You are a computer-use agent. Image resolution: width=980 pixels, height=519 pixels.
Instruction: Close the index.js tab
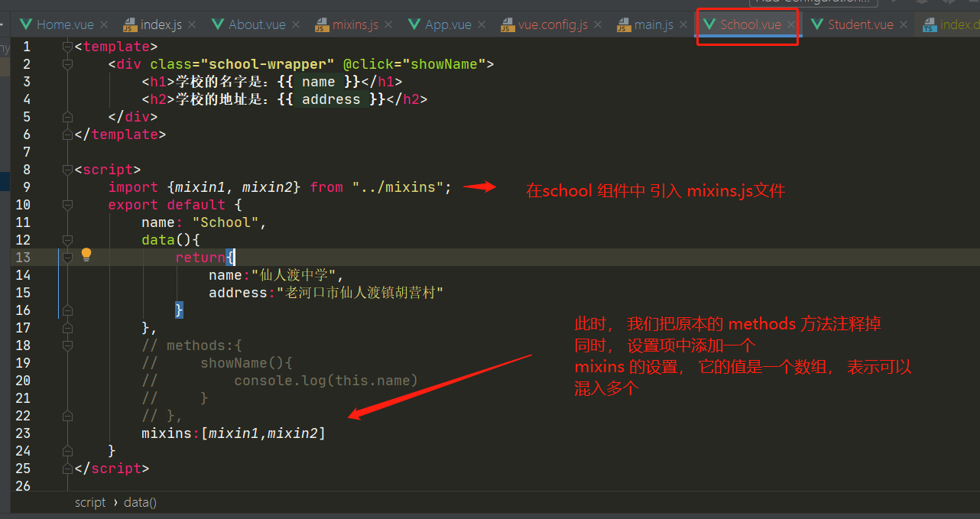pyautogui.click(x=193, y=25)
